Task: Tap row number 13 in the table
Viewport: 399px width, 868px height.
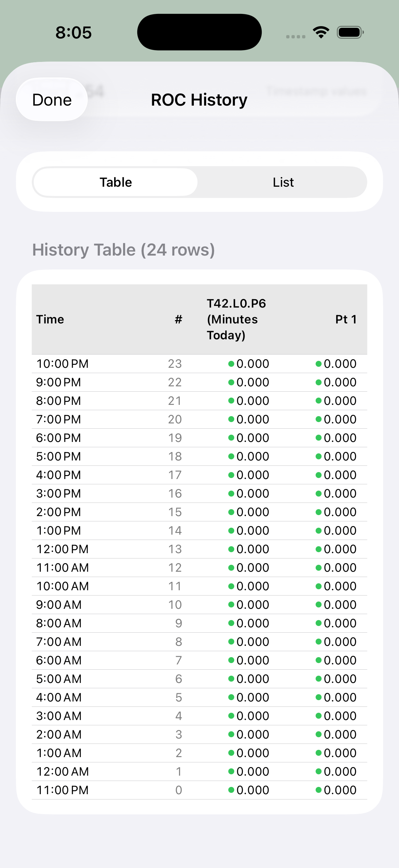Action: click(175, 549)
